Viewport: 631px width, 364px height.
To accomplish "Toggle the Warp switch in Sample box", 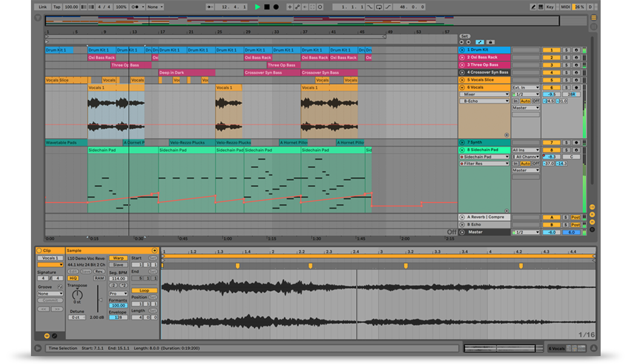I will (x=118, y=258).
